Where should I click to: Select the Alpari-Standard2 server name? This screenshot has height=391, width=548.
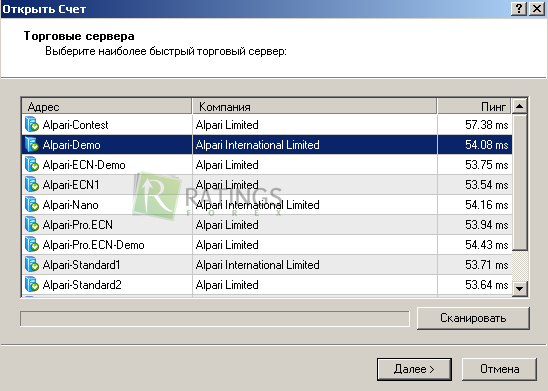point(82,285)
